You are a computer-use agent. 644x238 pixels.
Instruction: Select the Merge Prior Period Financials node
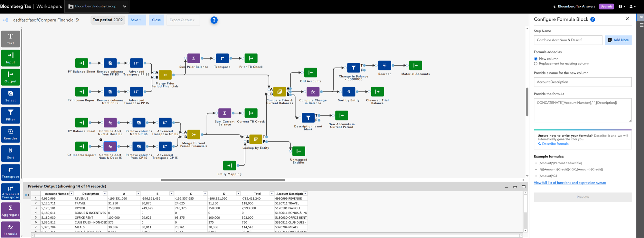pos(165,75)
